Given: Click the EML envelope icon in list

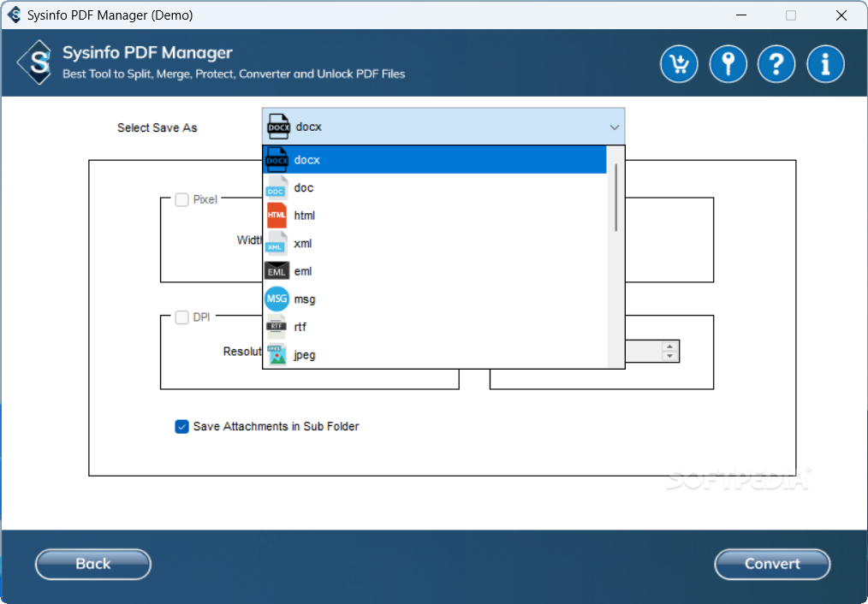Looking at the screenshot, I should point(276,271).
